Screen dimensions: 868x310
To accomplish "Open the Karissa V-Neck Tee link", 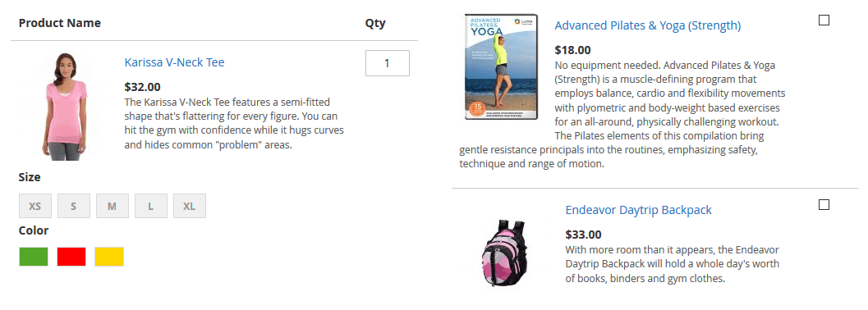I will click(174, 62).
